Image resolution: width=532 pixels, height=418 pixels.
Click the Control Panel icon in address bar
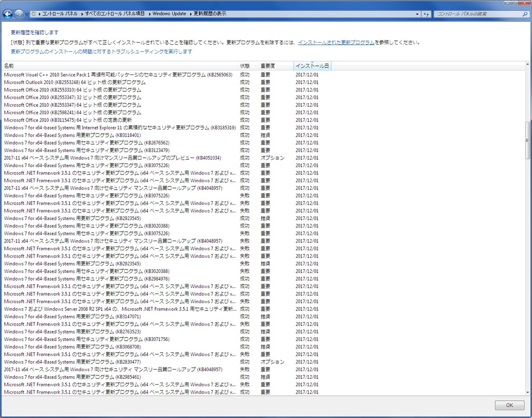point(34,14)
